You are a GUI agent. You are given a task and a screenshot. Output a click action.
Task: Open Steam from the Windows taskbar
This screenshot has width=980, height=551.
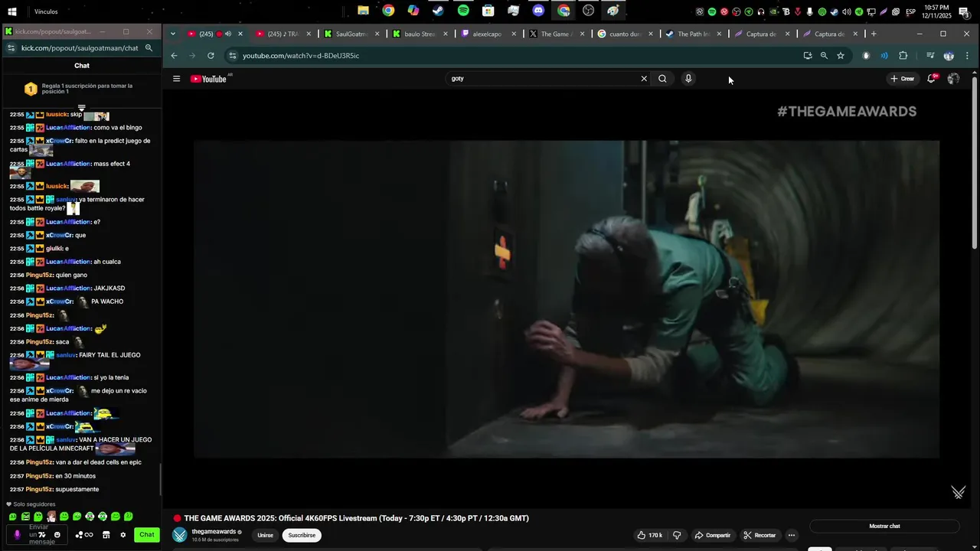point(438,11)
